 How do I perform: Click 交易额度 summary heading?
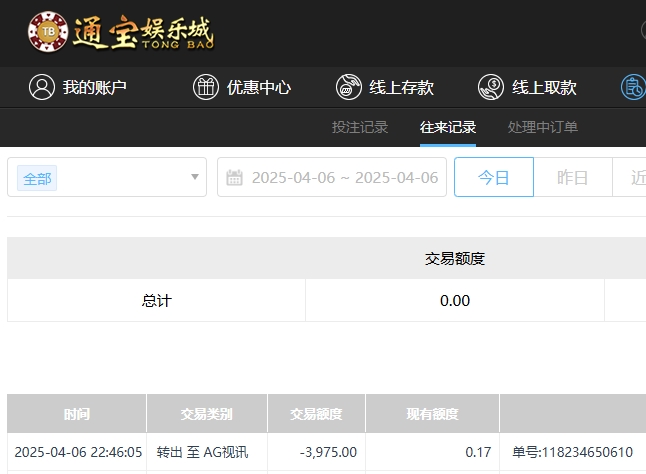point(455,259)
